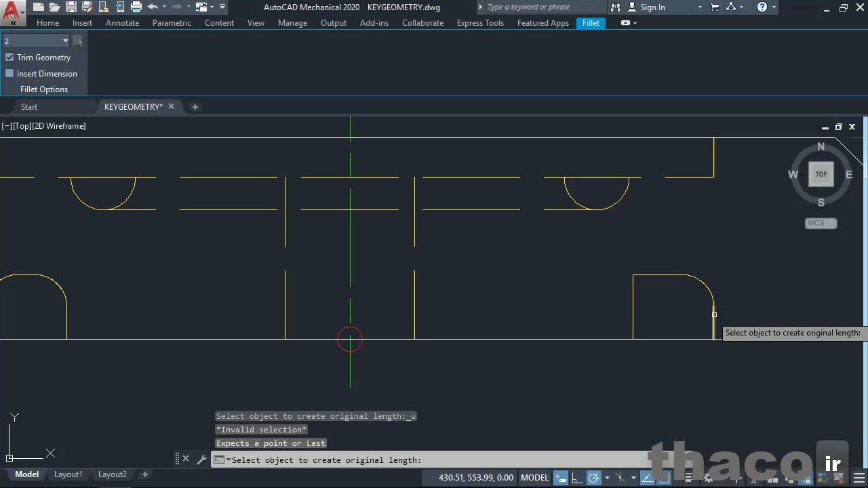Screen dimensions: 868x488
Task: Toggle dynamic input in status bar
Action: (560, 478)
